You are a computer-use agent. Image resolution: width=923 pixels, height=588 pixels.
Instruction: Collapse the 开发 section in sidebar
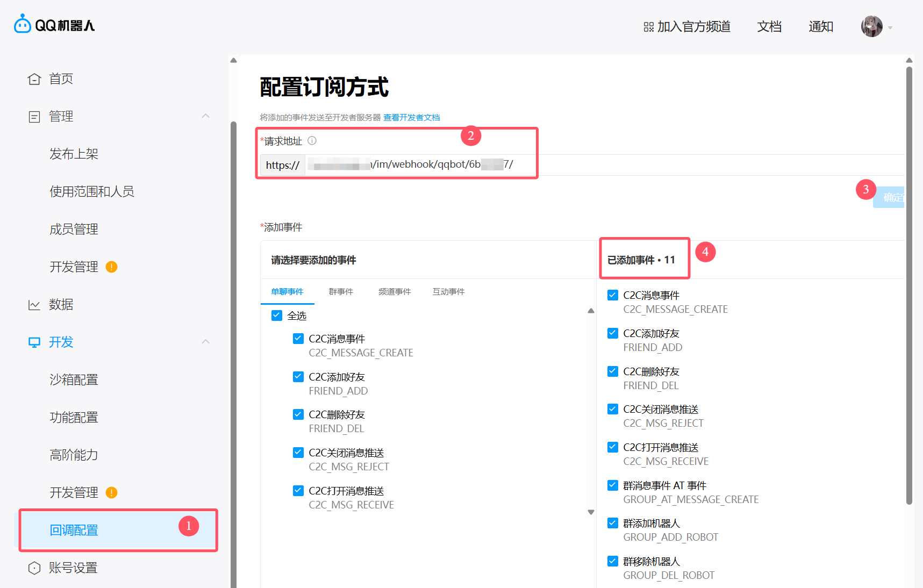(x=205, y=341)
